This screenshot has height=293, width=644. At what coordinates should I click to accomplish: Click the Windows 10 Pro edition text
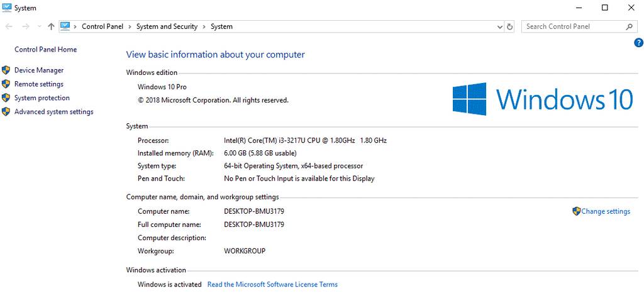coord(162,87)
